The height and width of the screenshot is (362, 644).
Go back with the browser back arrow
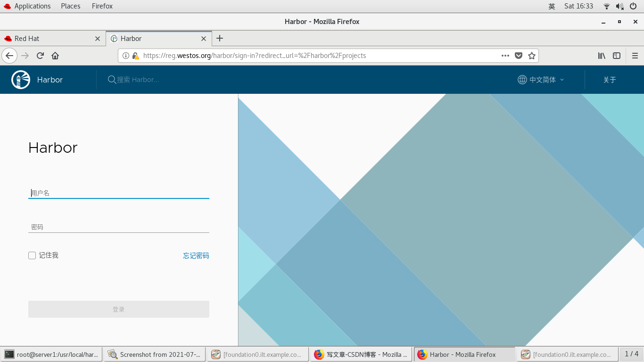pyautogui.click(x=9, y=56)
